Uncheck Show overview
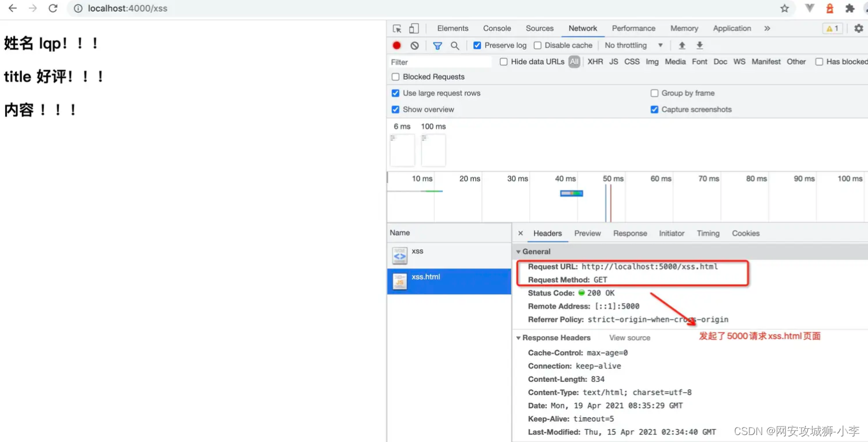The width and height of the screenshot is (868, 442). click(x=395, y=109)
